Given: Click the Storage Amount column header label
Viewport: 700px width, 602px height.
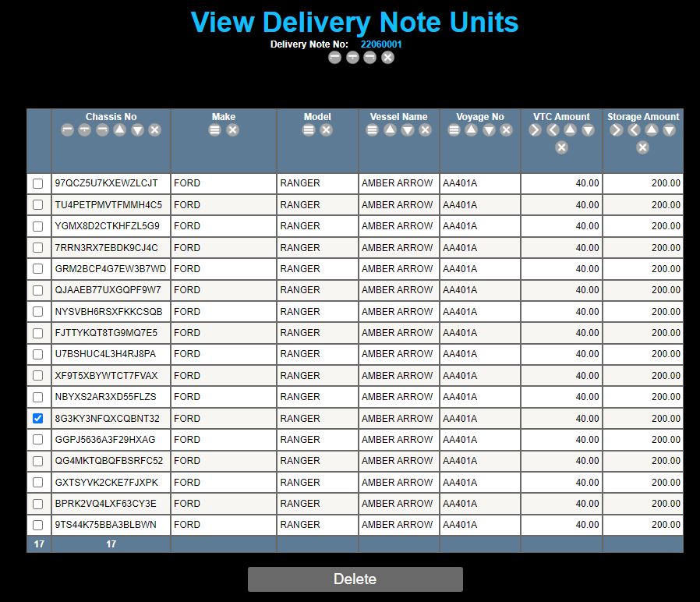Looking at the screenshot, I should pyautogui.click(x=643, y=116).
